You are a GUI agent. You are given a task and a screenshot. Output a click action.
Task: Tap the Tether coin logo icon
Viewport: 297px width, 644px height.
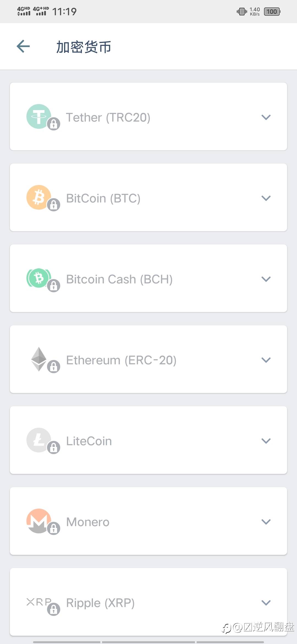coord(38,116)
